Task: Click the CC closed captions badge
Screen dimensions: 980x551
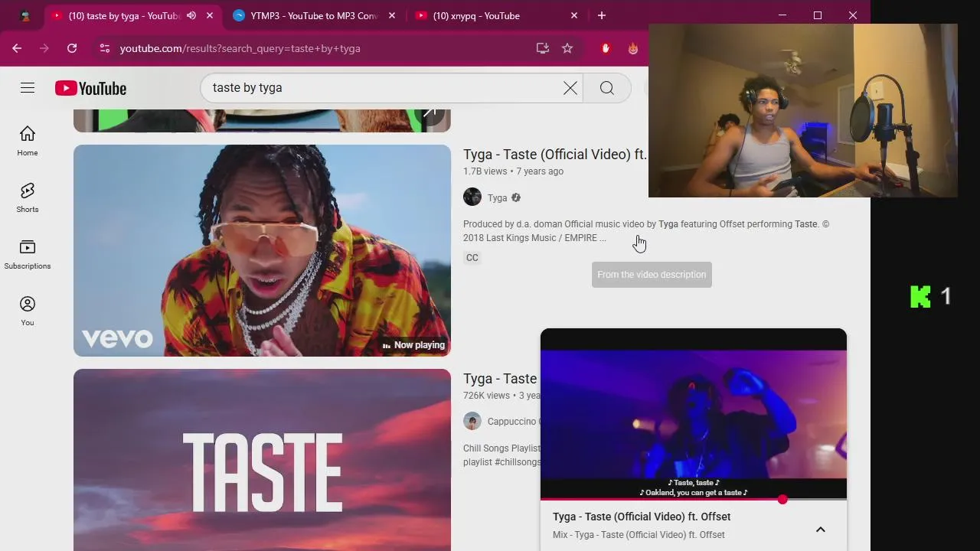Action: coord(472,258)
